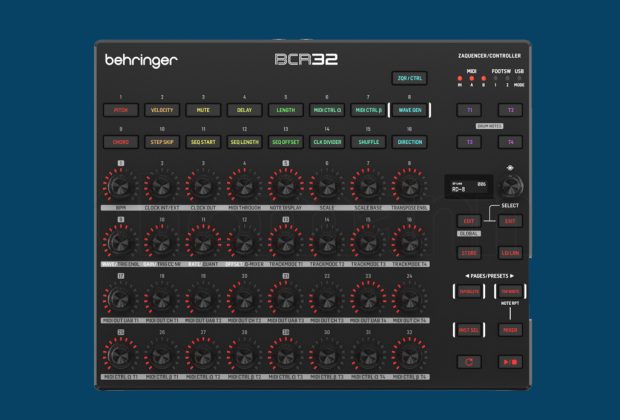
Task: Click knob 25 labeled MIDI CTRL α T1
Action: (120, 356)
